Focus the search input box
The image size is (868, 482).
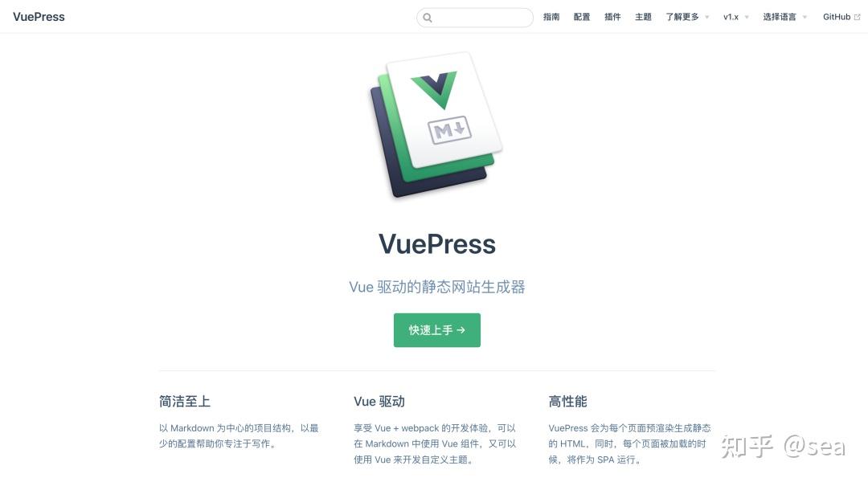point(475,18)
